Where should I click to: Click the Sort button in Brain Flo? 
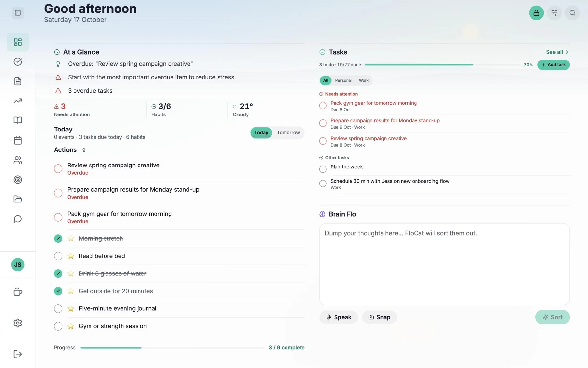(x=552, y=317)
